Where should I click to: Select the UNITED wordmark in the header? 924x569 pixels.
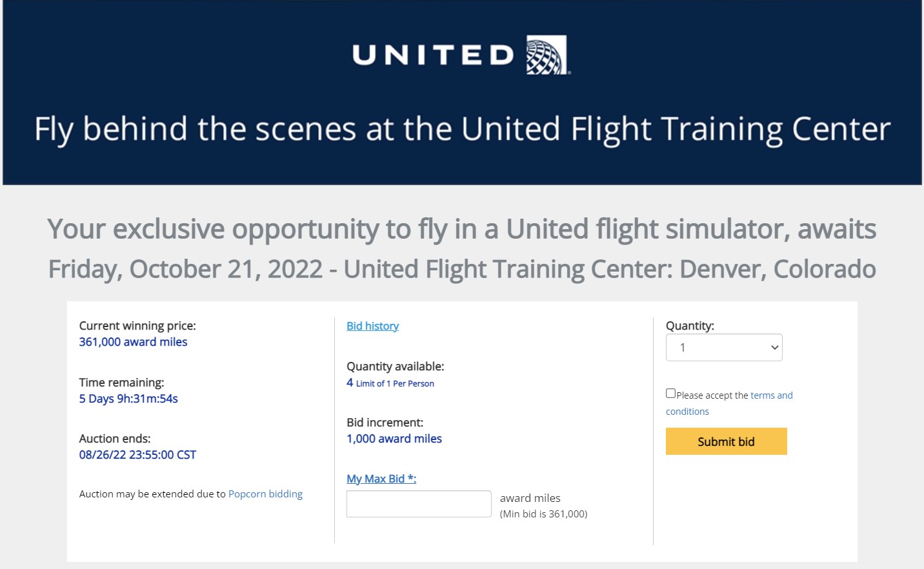431,55
